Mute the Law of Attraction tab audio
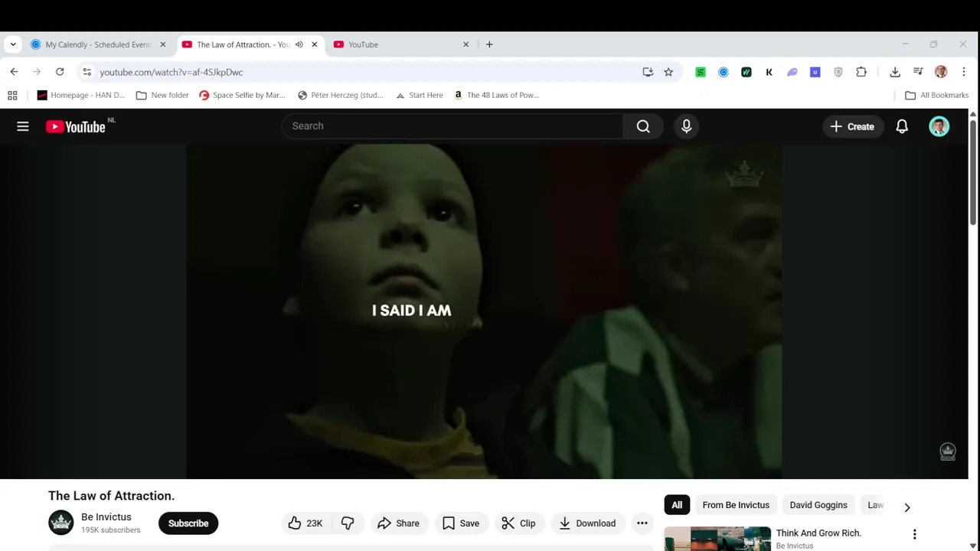The image size is (980, 551). [299, 44]
